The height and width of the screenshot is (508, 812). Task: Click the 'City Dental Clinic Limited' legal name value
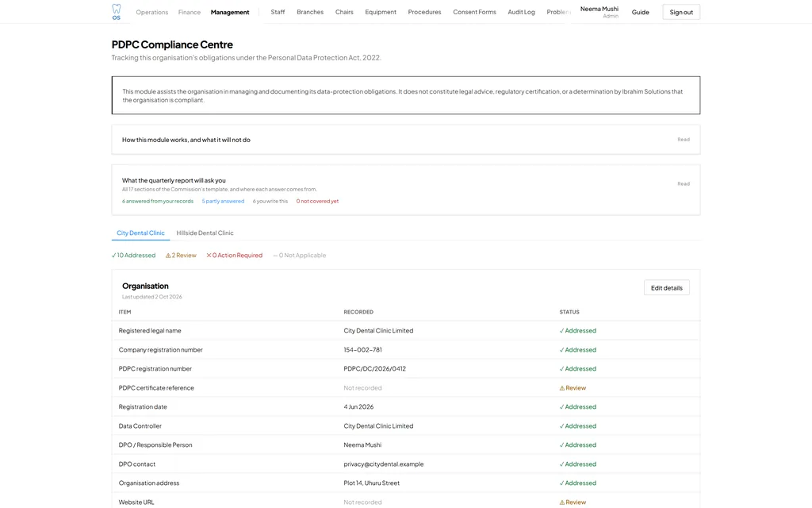pos(378,331)
